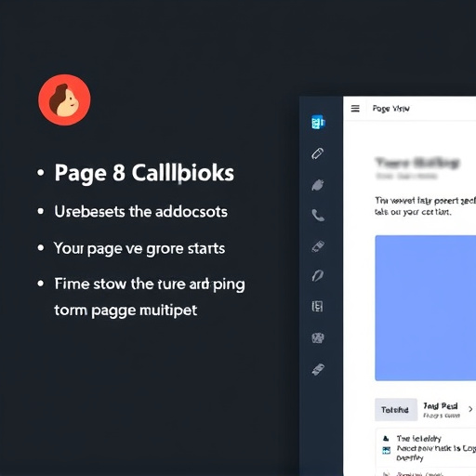Click the small image icon in the list card

click(x=386, y=450)
